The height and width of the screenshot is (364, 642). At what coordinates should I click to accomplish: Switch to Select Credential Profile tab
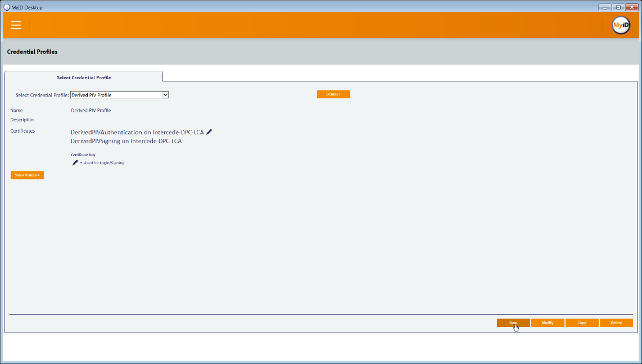[84, 78]
